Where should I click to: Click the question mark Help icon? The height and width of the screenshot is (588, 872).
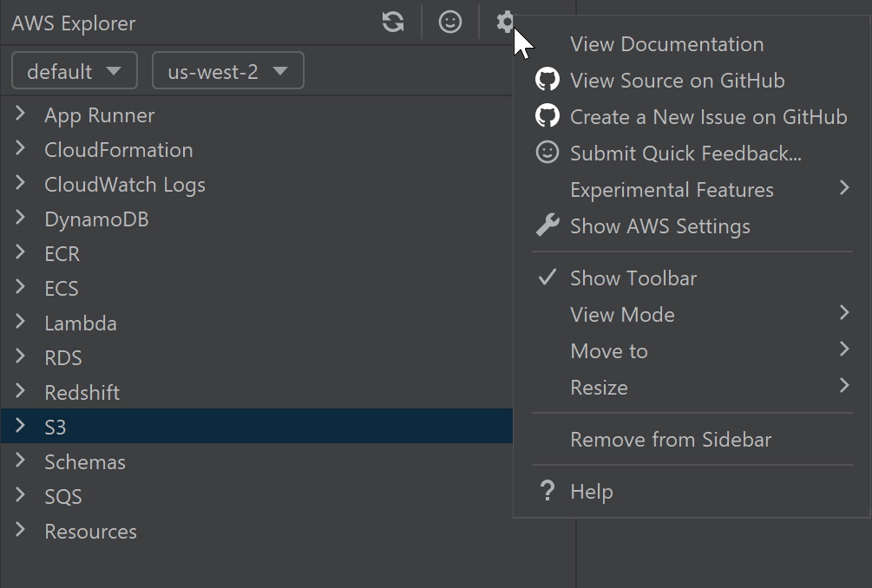547,492
